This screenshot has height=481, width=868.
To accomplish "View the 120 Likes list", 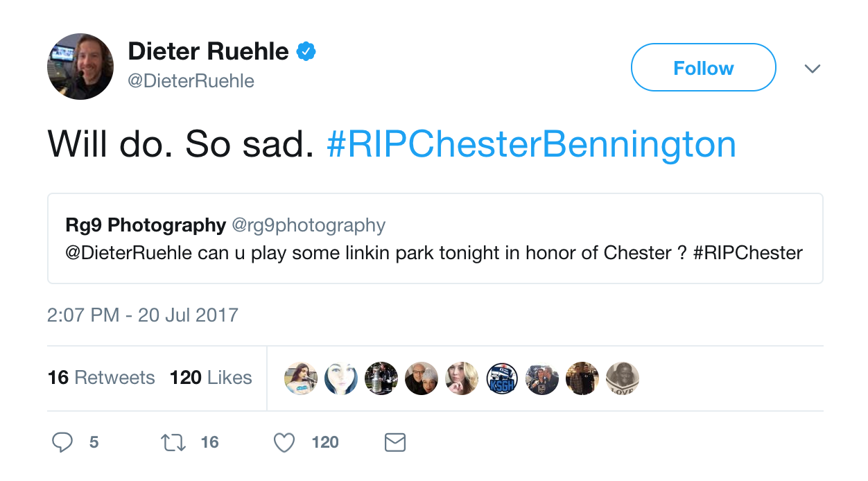I will pos(211,378).
